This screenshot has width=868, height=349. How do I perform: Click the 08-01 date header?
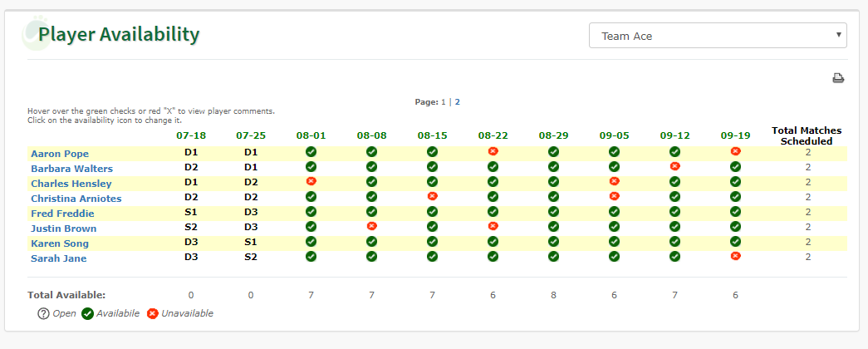click(x=311, y=135)
